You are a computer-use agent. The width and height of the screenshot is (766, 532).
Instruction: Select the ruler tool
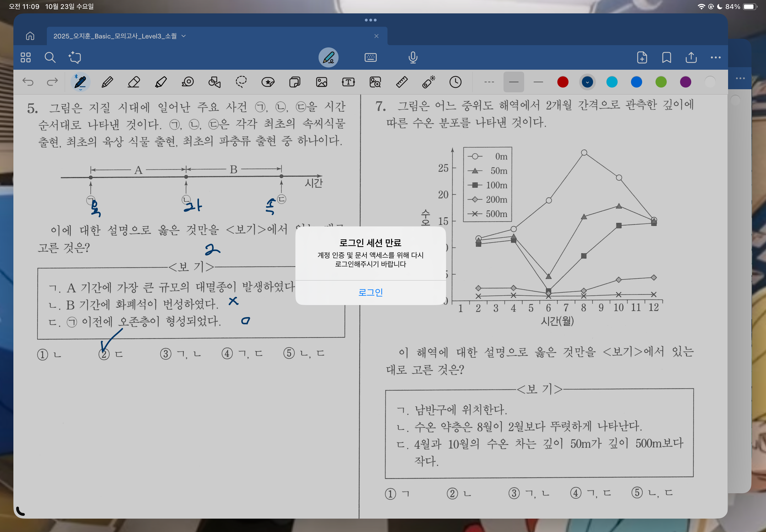pos(401,82)
